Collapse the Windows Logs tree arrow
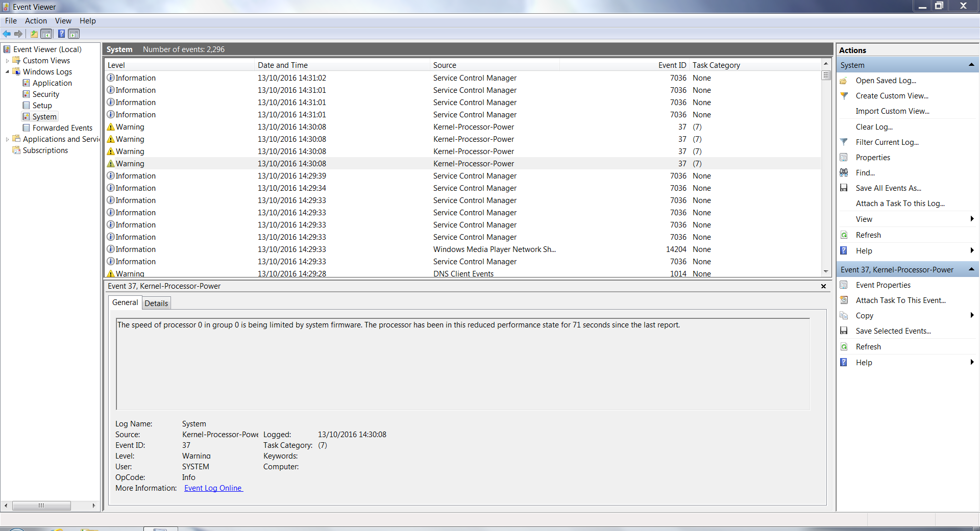This screenshot has width=980, height=531. (x=7, y=72)
